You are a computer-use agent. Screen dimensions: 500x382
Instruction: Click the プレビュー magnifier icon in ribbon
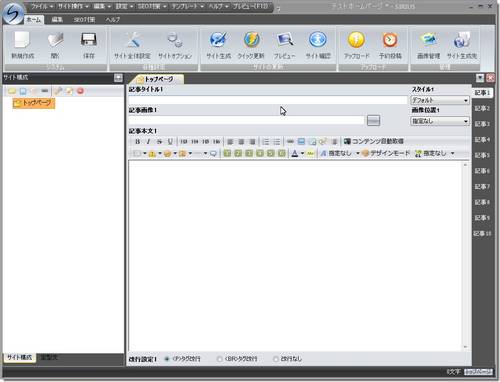pyautogui.click(x=285, y=40)
